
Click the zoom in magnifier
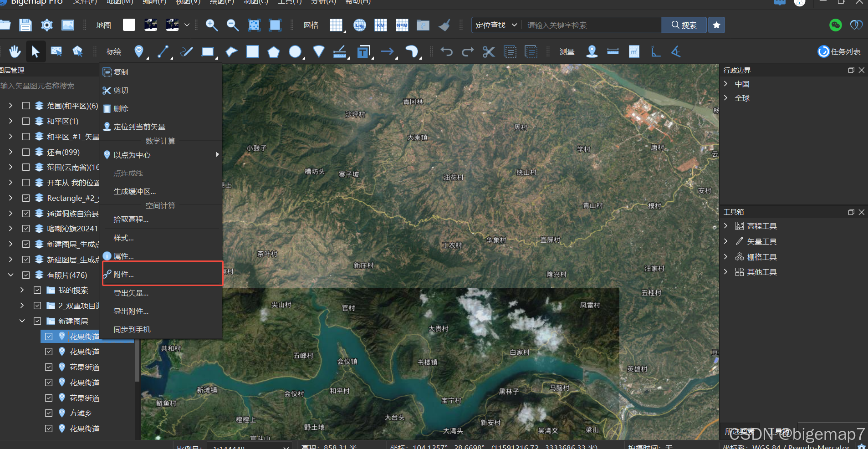point(211,25)
